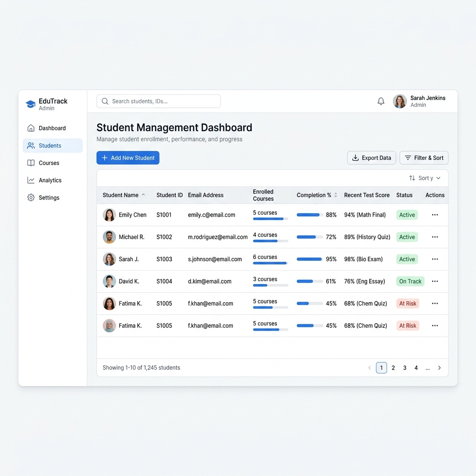
Task: Click Enrolled Courses column header
Action: tap(263, 195)
